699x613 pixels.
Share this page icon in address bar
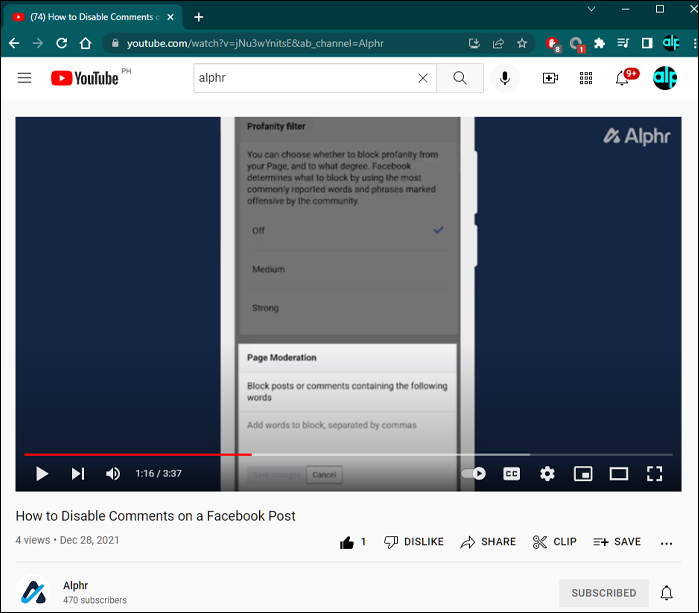[x=498, y=43]
